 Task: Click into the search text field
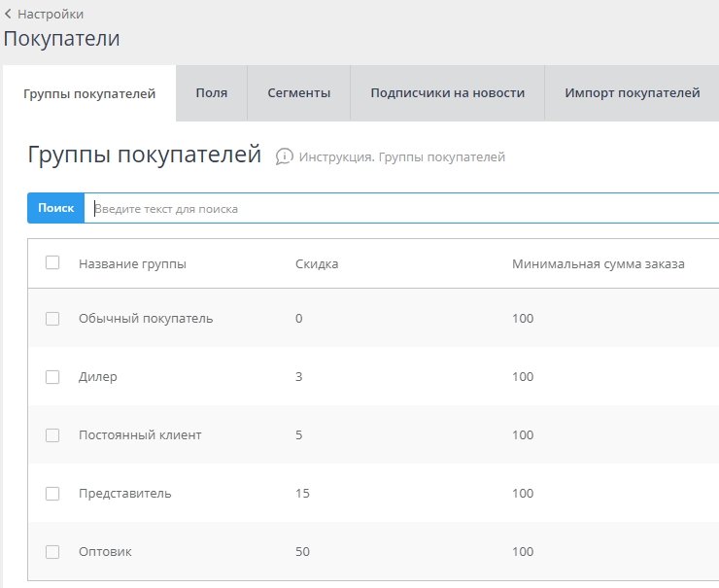(398, 209)
